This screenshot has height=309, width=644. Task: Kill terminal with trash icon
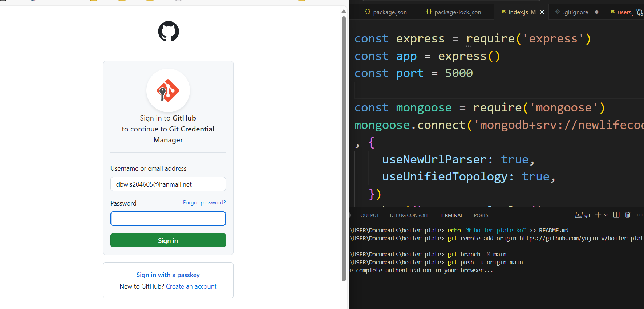click(x=628, y=215)
